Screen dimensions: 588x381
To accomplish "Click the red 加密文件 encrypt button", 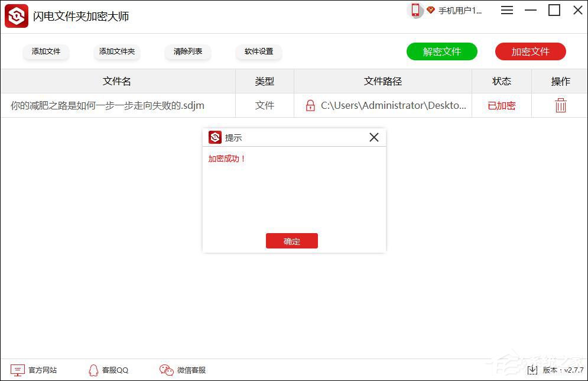I will point(530,51).
